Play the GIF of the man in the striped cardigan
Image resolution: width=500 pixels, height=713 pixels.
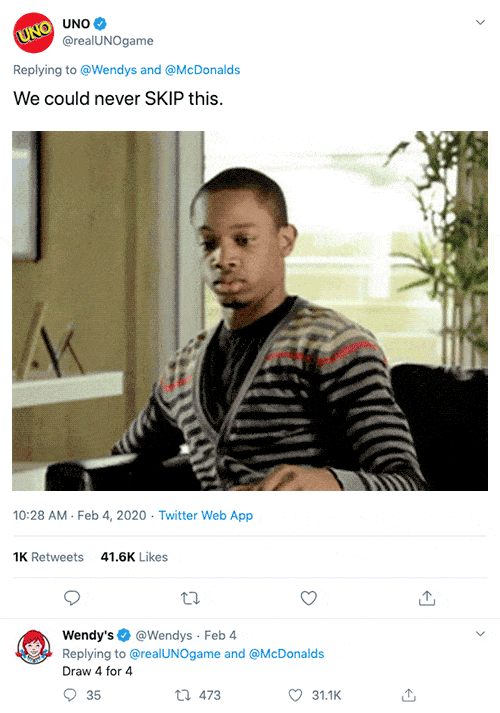pyautogui.click(x=250, y=311)
